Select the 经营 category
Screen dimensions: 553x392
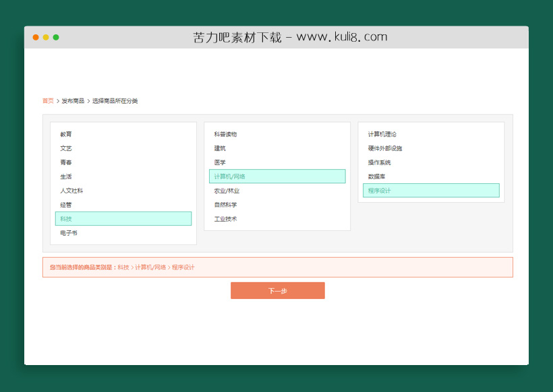pyautogui.click(x=65, y=204)
